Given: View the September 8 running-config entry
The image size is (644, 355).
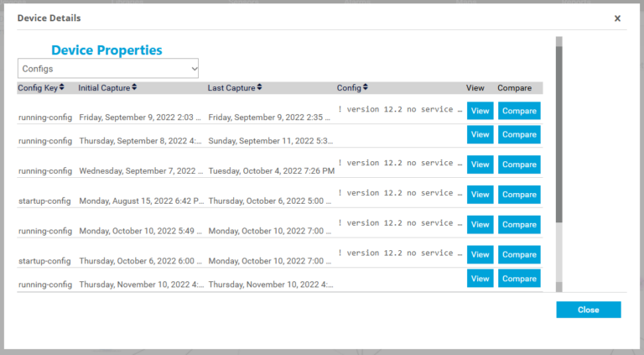Looking at the screenshot, I should pos(480,135).
